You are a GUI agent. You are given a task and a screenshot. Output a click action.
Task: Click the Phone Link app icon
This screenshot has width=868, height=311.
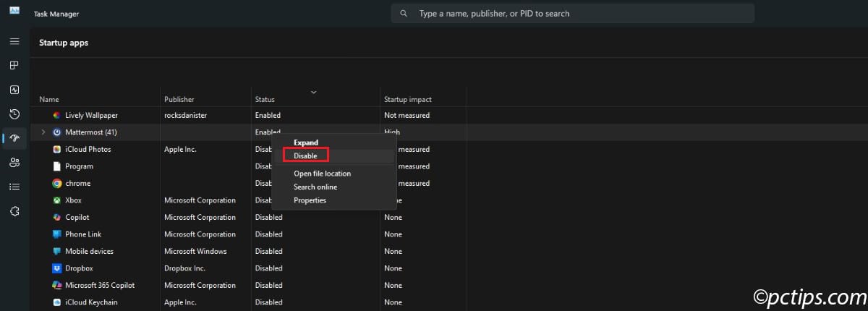(57, 234)
